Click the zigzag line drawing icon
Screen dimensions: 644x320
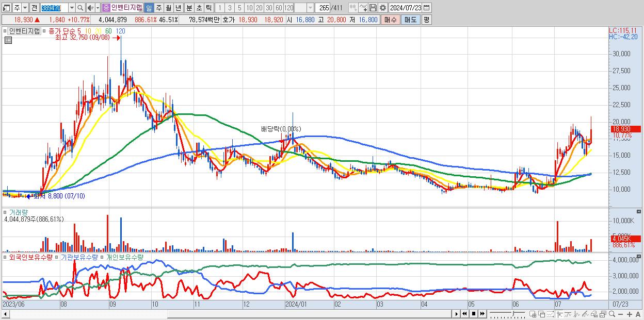click(577, 314)
